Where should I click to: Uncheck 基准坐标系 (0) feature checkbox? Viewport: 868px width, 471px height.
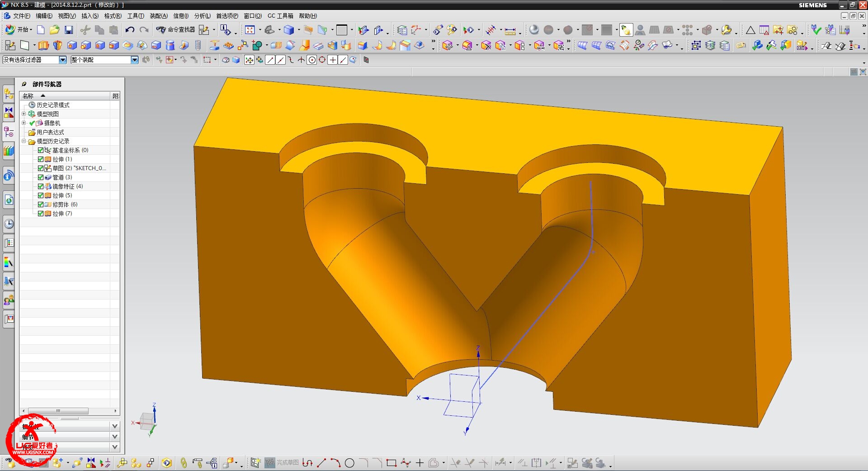tap(41, 150)
